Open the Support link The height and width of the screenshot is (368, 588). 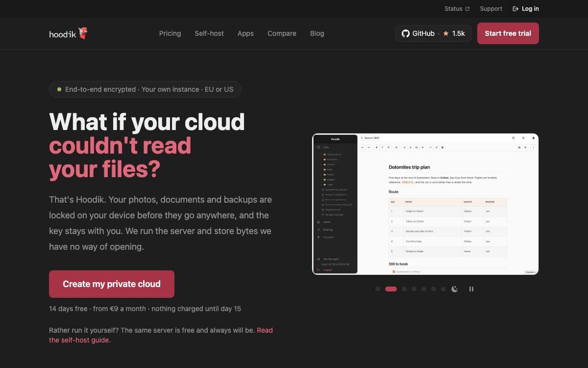pos(491,9)
